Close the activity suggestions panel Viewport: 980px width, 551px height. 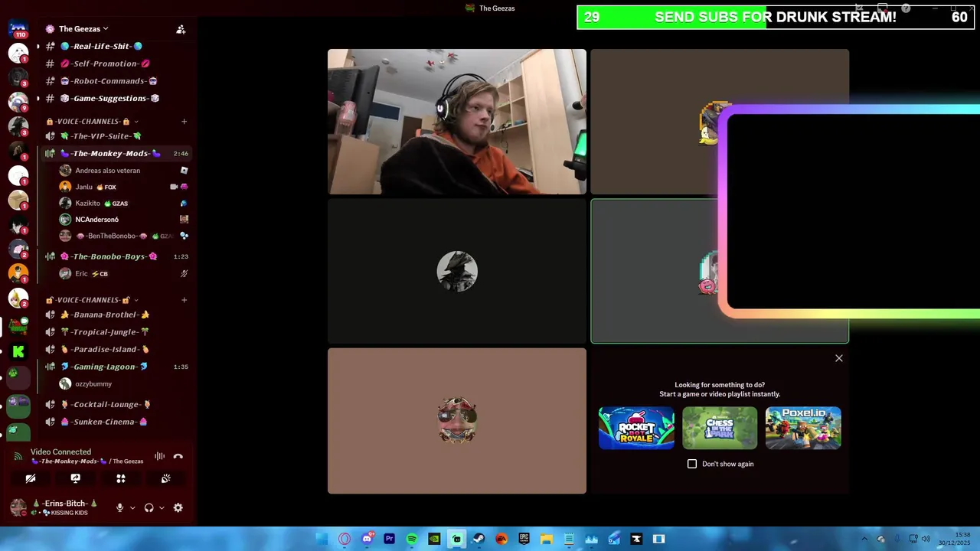click(839, 358)
